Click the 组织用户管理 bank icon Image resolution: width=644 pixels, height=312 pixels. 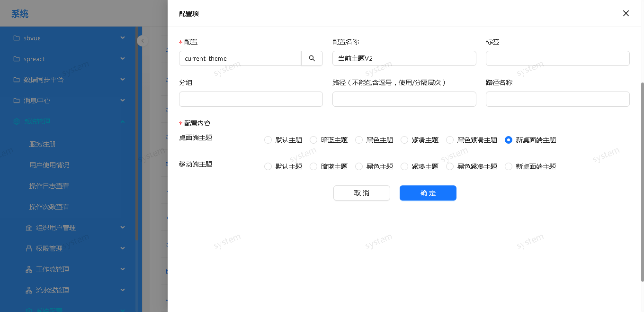tap(29, 228)
